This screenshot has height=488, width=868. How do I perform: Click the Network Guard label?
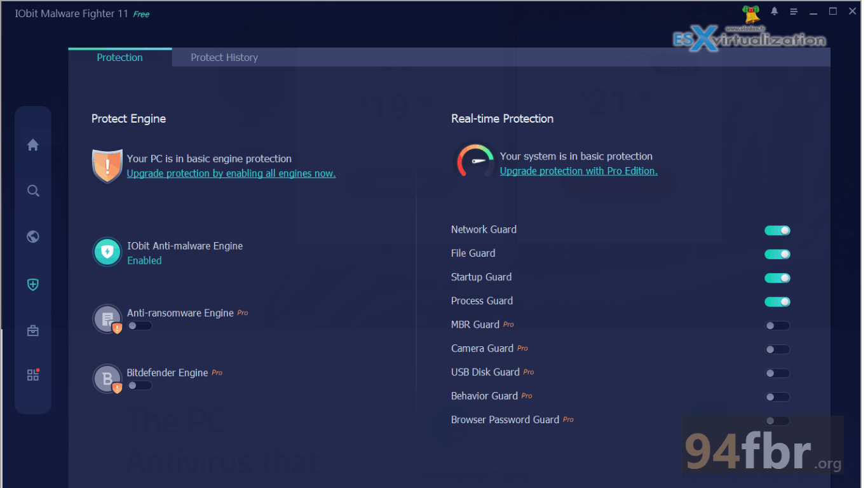484,229
